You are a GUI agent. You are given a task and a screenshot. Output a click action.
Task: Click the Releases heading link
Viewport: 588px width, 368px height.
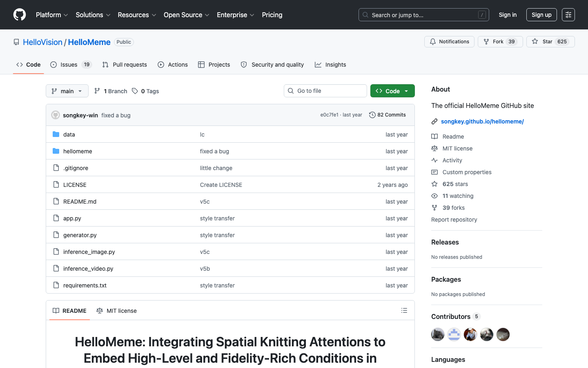pyautogui.click(x=445, y=242)
